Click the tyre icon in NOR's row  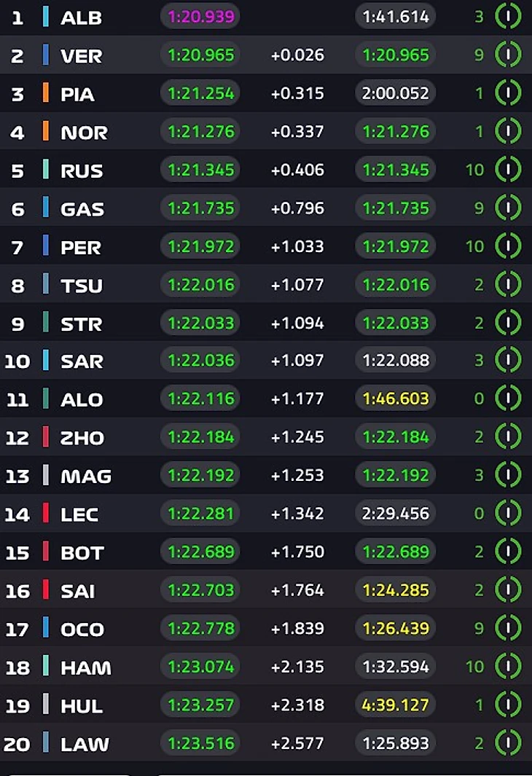click(508, 132)
